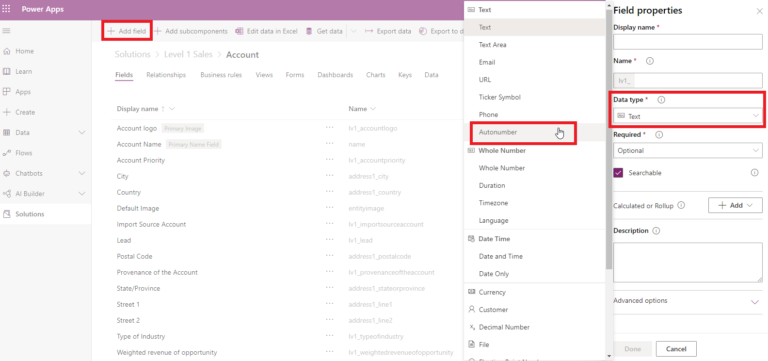
Task: Expand Advanced options section
Action: point(755,301)
